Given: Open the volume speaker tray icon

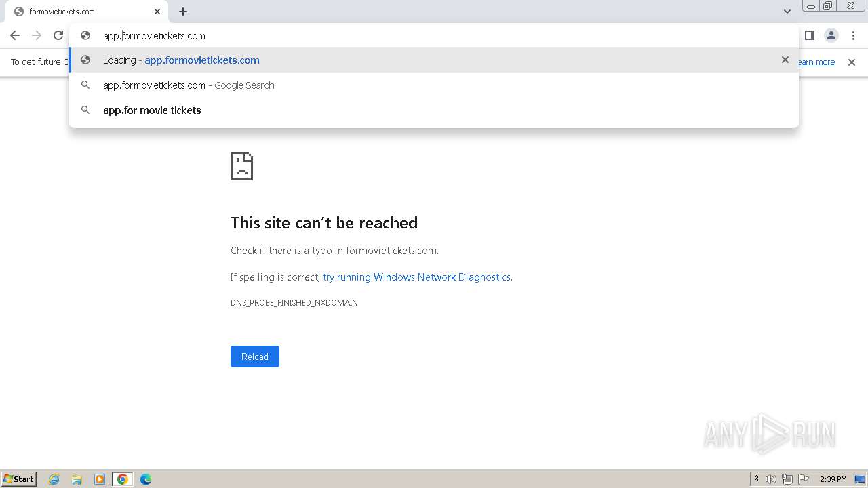Looking at the screenshot, I should click(771, 479).
